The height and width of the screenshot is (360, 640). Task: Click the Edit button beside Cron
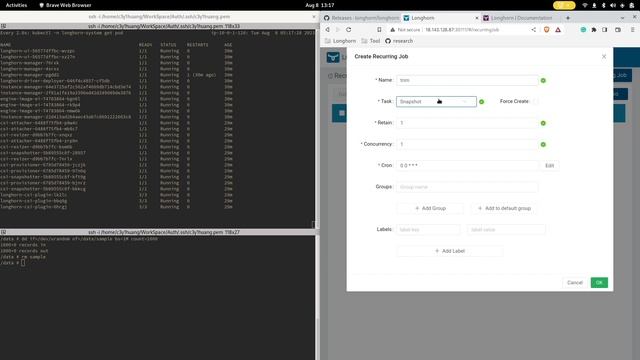(x=549, y=165)
